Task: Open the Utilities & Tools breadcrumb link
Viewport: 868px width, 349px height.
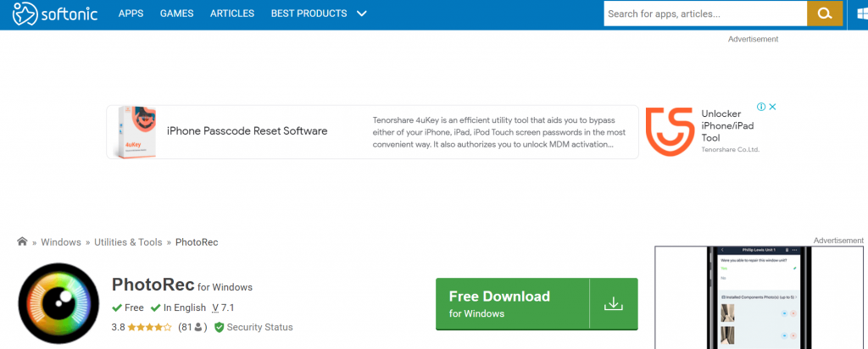Action: click(x=128, y=242)
